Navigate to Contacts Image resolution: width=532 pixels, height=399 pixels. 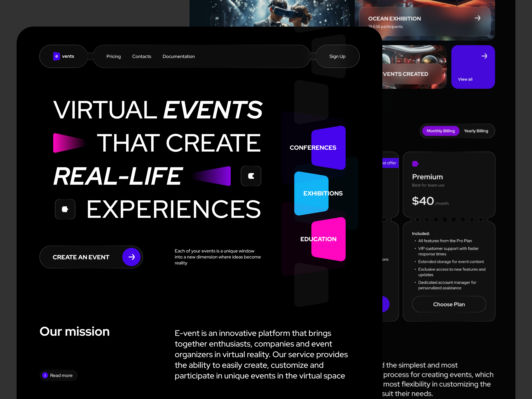tap(142, 56)
